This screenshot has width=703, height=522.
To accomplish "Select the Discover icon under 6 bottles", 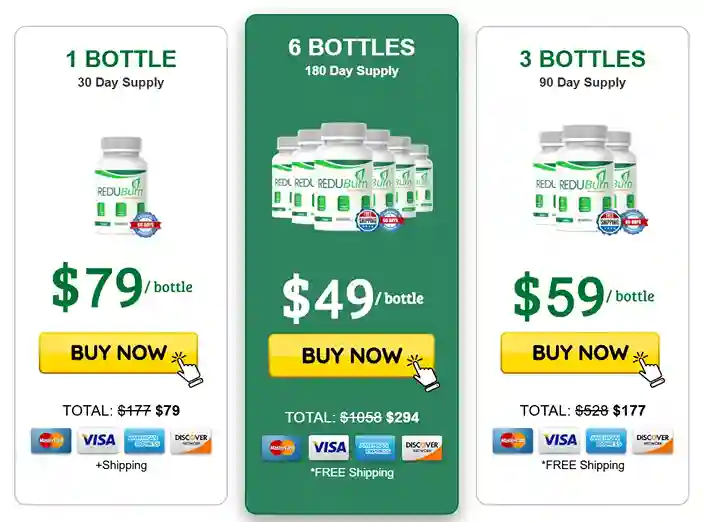I will point(421,448).
